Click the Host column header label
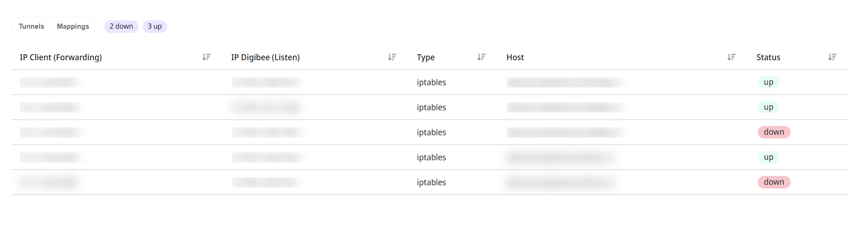Viewport: 868px width, 232px height. [x=515, y=57]
